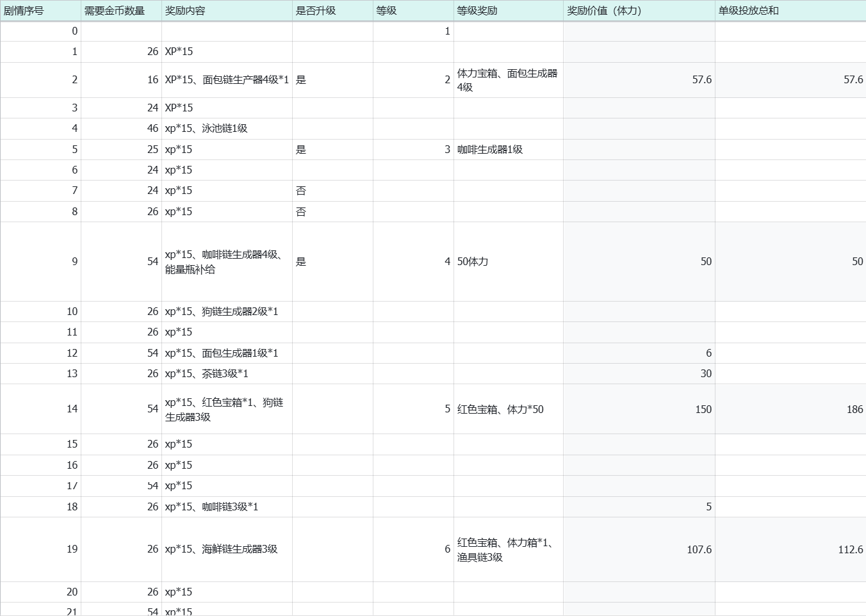The height and width of the screenshot is (616, 866).
Task: Select the 是 cell in story row 5
Action: point(332,149)
